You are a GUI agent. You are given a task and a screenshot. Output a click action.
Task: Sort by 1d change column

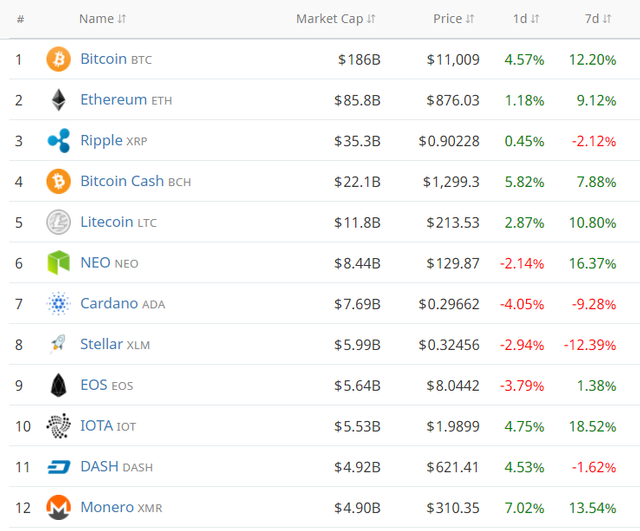point(526,19)
